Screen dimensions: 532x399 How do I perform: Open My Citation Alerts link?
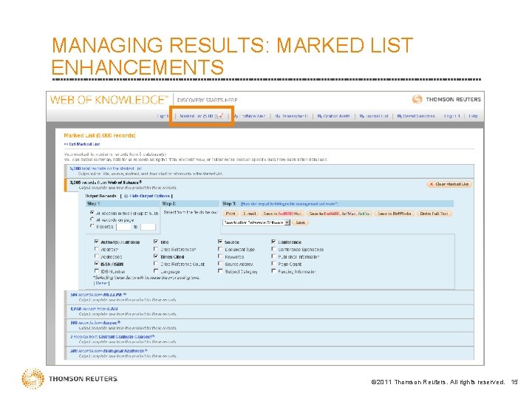[x=333, y=116]
